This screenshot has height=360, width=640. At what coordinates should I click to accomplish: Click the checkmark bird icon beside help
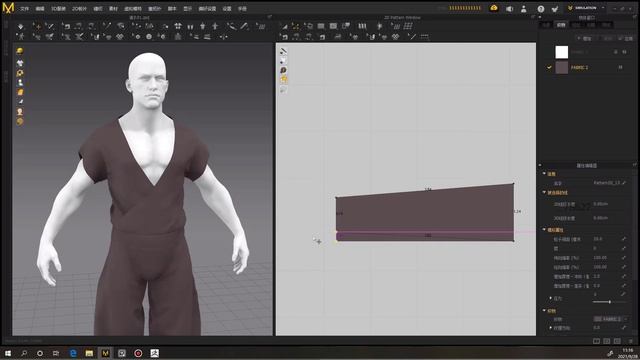555,9
